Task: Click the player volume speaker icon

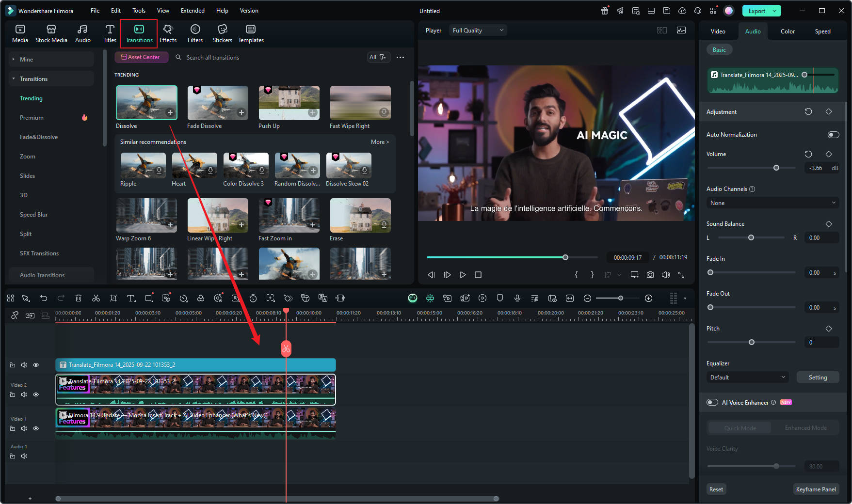Action: pyautogui.click(x=666, y=275)
